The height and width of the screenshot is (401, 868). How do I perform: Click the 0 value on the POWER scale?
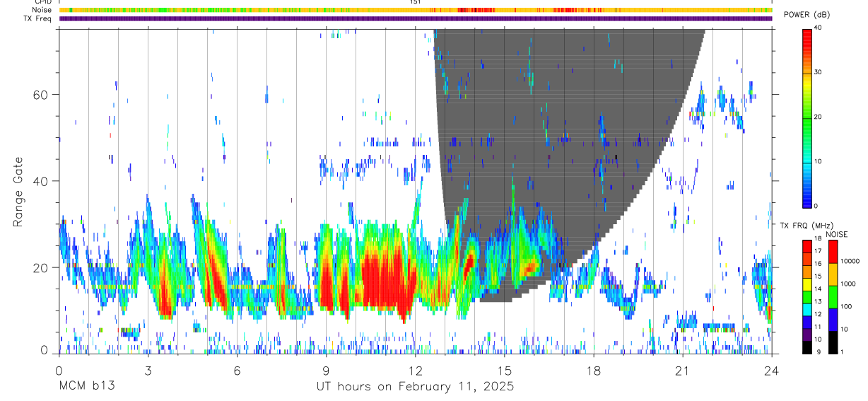(x=816, y=206)
